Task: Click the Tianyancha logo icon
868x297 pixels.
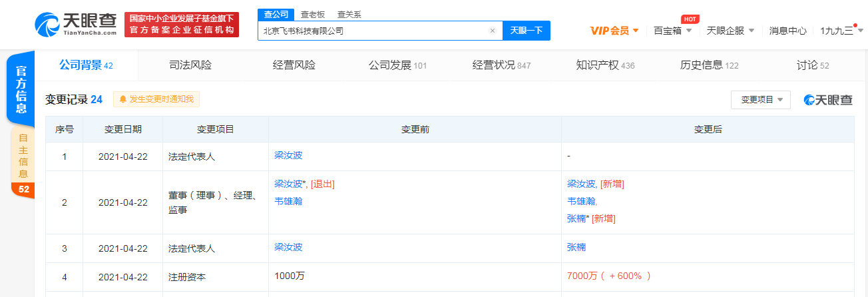Action: tap(48, 25)
